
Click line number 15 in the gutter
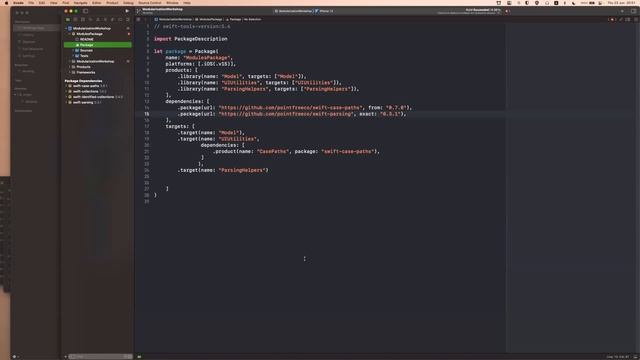[x=147, y=114]
